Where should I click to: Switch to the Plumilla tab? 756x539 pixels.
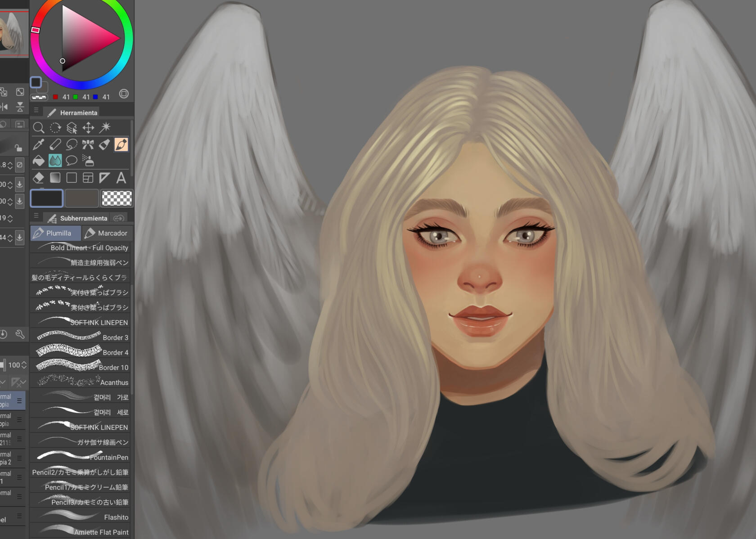(55, 233)
